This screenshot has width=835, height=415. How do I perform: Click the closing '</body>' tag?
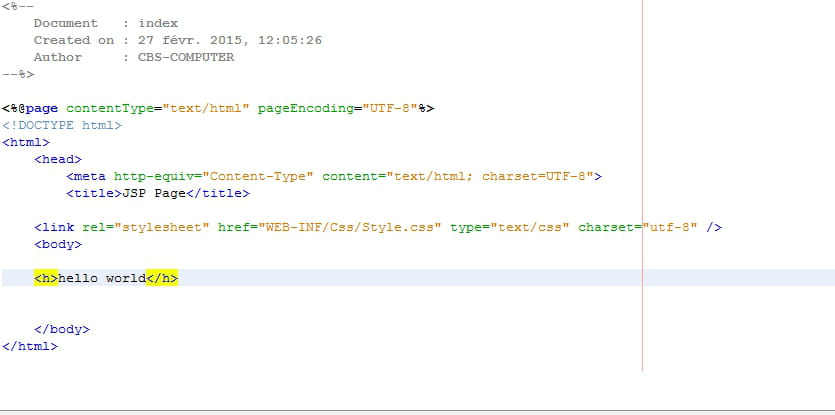pyautogui.click(x=62, y=329)
